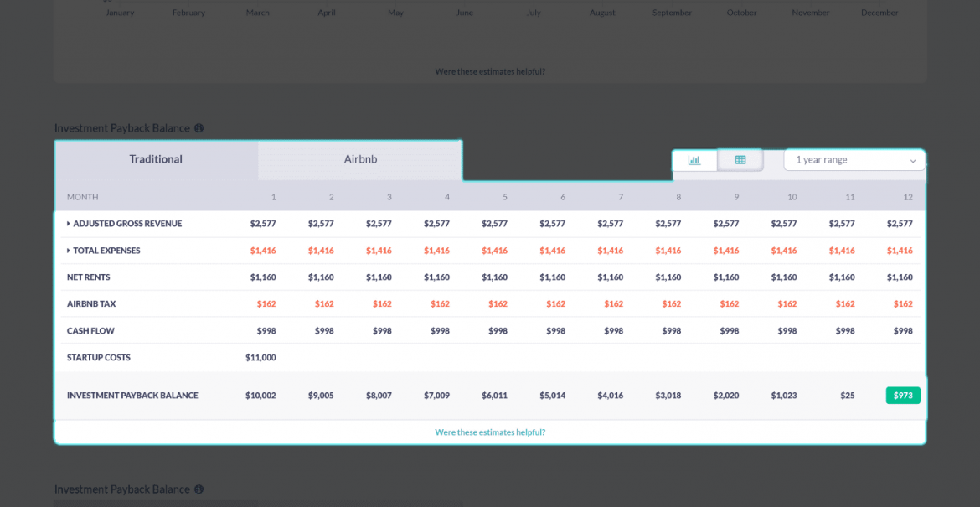Screen dimensions: 980x507
Task: Switch to chart view using bar chart icon
Action: 695,159
